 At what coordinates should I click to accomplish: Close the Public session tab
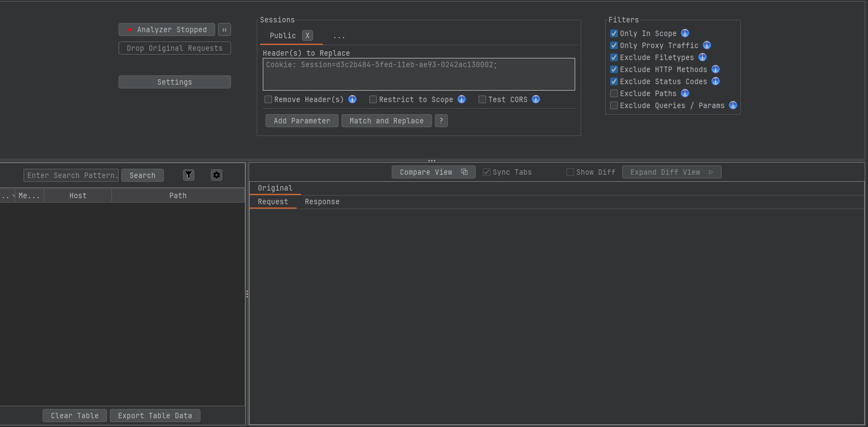click(x=308, y=35)
